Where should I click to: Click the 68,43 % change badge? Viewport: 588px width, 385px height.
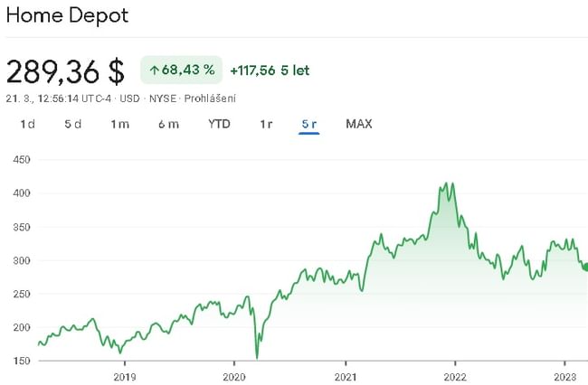tap(181, 70)
